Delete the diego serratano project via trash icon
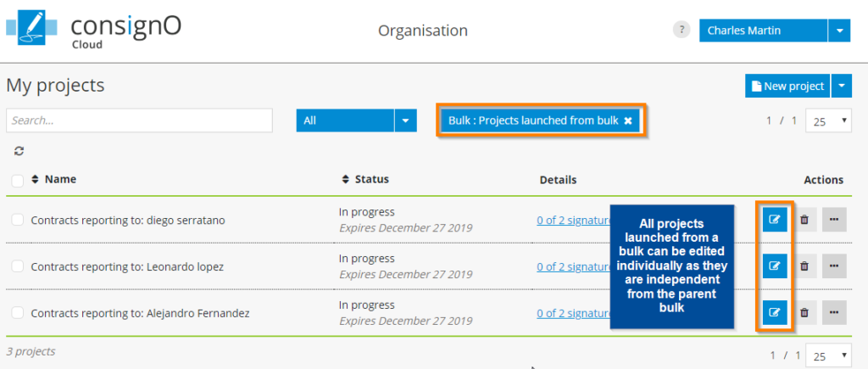The height and width of the screenshot is (369, 868). 804,220
